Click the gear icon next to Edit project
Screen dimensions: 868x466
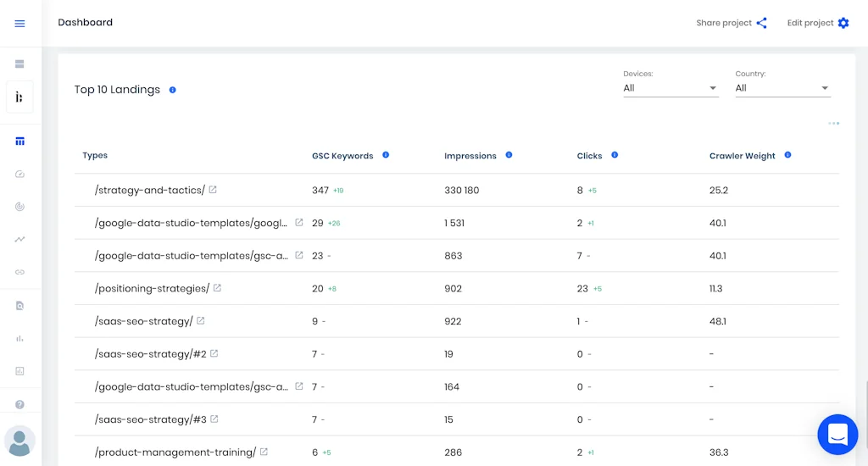(843, 23)
